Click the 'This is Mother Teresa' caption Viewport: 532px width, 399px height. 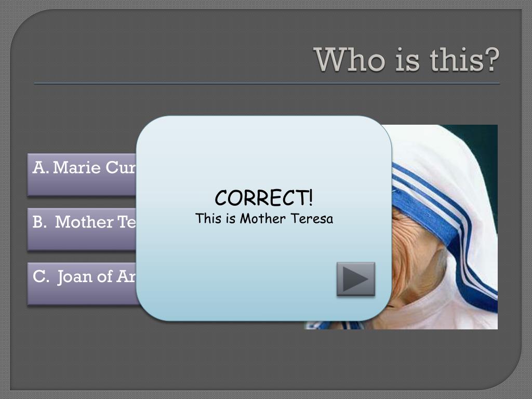pyautogui.click(x=264, y=219)
